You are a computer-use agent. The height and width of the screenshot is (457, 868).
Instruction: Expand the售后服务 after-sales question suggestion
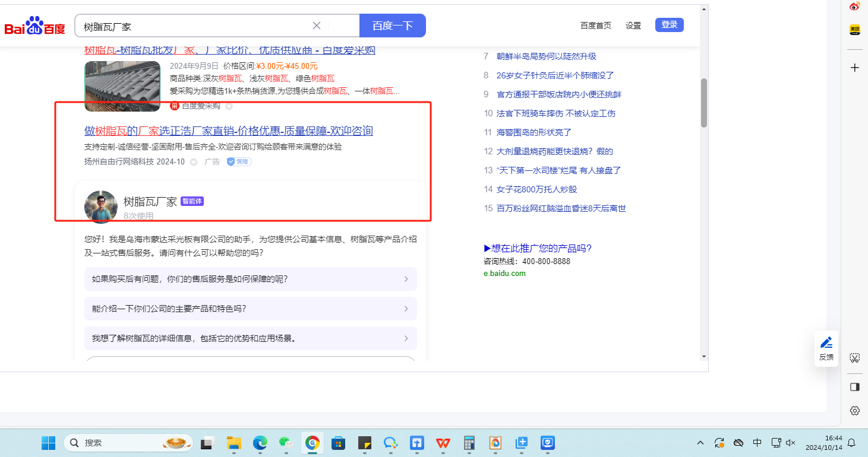[x=250, y=279]
